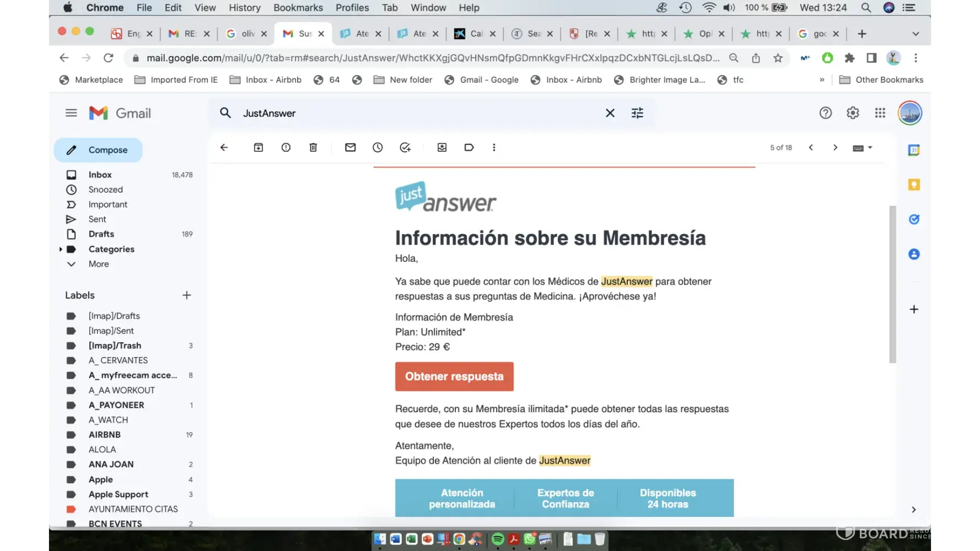Open Google Keep side panel
980x551 pixels.
(x=914, y=185)
